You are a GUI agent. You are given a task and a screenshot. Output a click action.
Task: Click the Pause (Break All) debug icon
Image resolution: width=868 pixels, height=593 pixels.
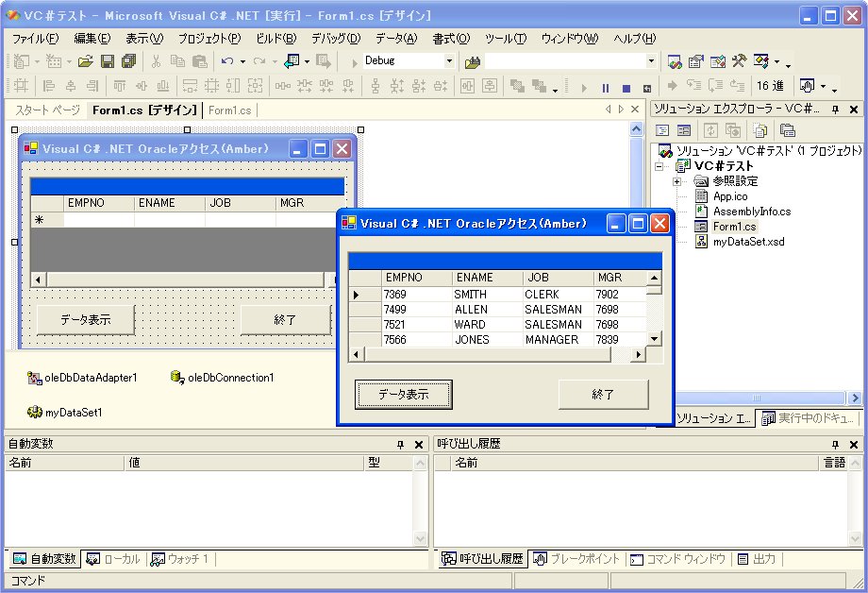click(x=606, y=88)
